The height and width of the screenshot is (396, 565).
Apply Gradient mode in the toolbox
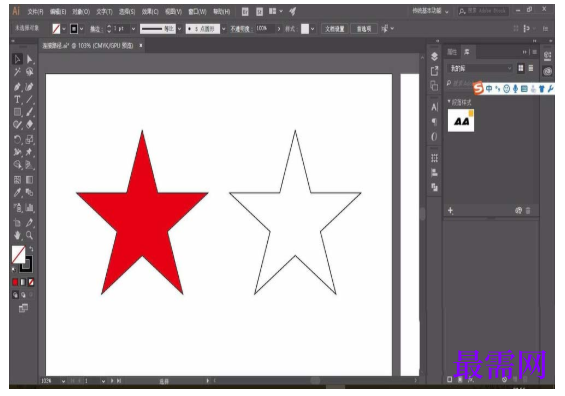click(x=23, y=282)
